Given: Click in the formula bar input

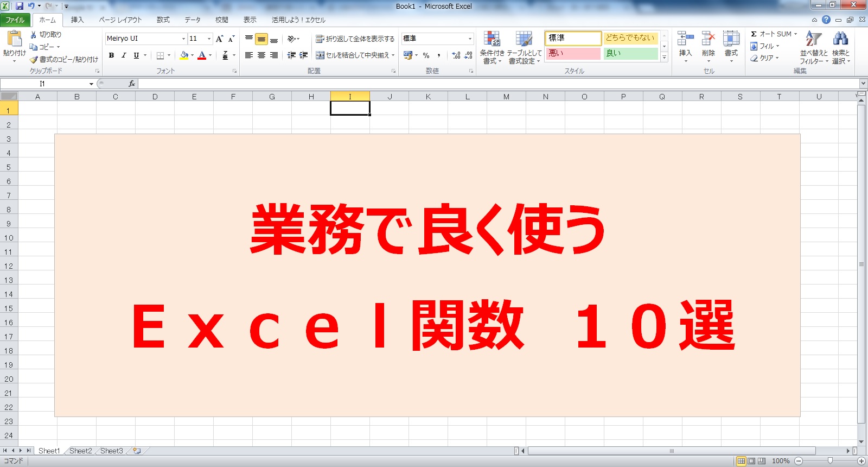Looking at the screenshot, I should 499,84.
